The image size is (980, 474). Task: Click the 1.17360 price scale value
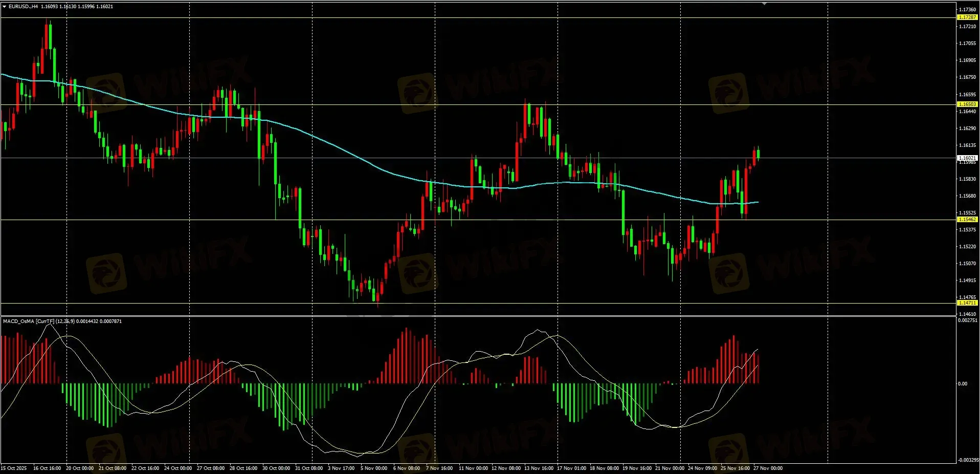[x=967, y=10]
